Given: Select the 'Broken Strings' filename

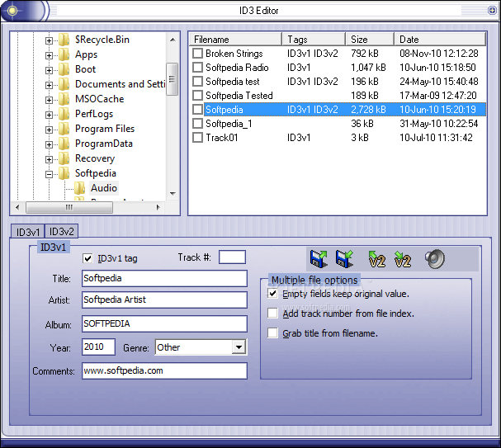Looking at the screenshot, I should click(x=234, y=54).
